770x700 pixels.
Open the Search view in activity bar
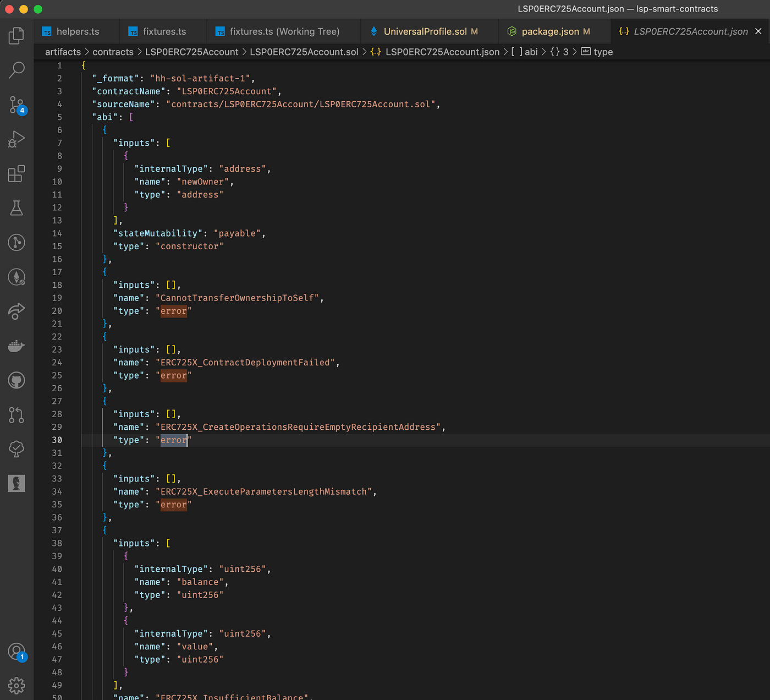point(16,70)
